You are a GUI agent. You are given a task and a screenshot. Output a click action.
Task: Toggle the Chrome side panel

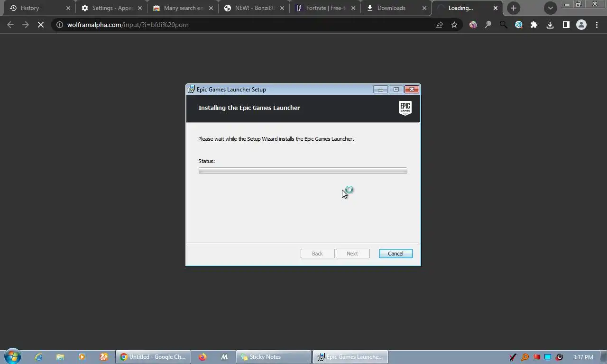coord(566,25)
